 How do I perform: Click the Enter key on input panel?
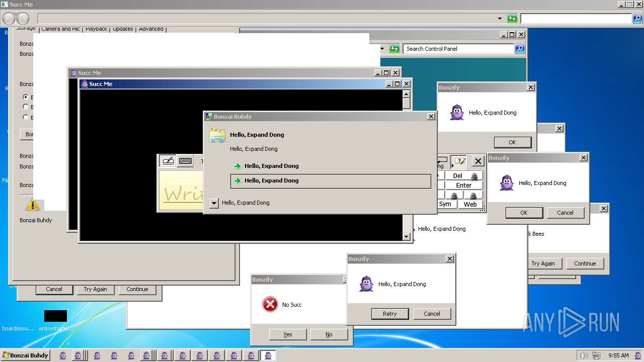464,186
